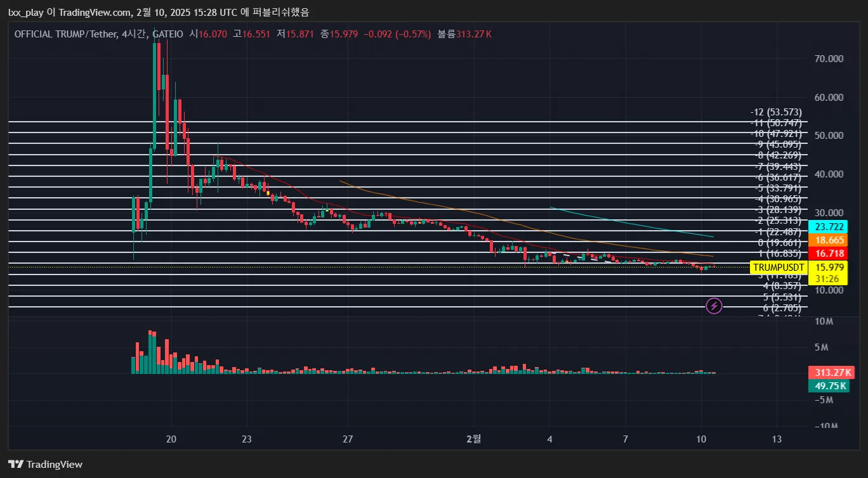The width and height of the screenshot is (868, 478).
Task: Click date label 10 on time axis
Action: point(701,439)
